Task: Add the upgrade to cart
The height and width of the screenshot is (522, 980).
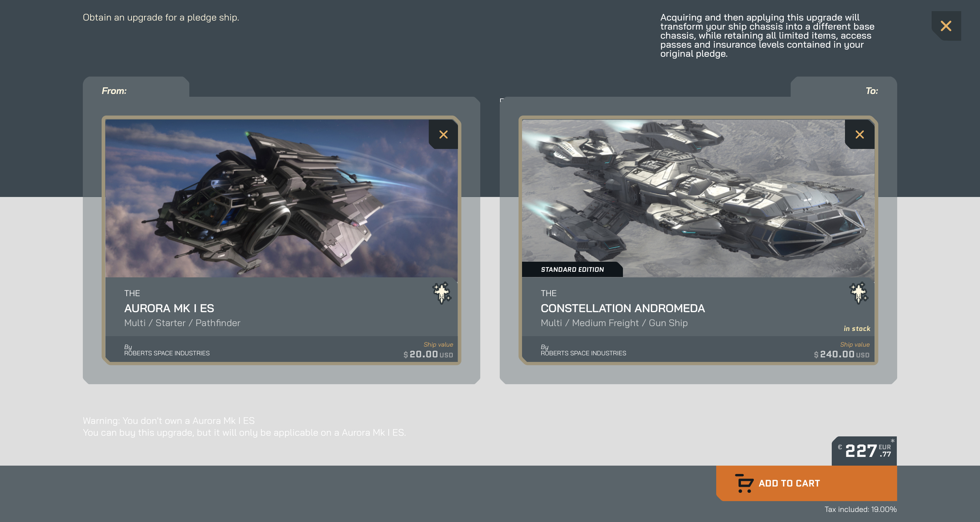Action: pyautogui.click(x=807, y=483)
